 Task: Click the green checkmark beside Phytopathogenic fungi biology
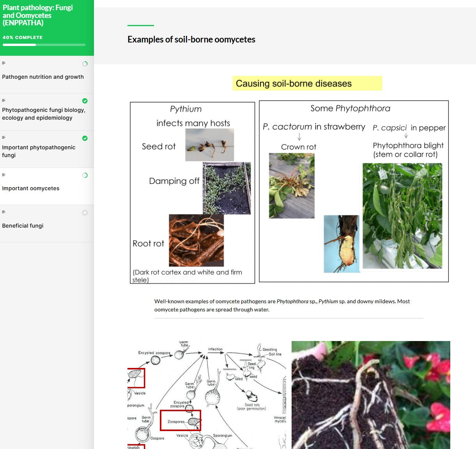(x=85, y=101)
